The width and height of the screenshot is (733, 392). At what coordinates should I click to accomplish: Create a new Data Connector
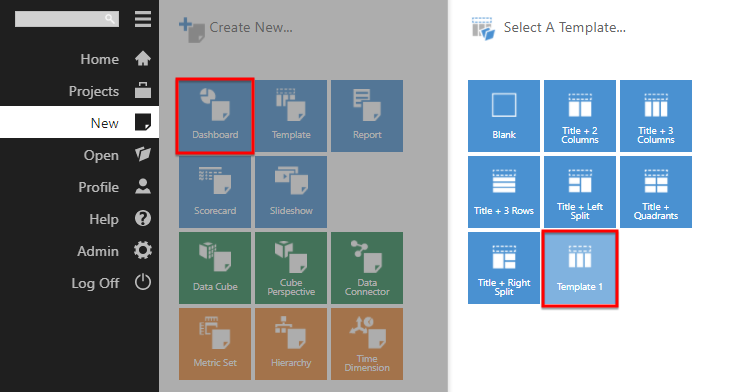(367, 268)
